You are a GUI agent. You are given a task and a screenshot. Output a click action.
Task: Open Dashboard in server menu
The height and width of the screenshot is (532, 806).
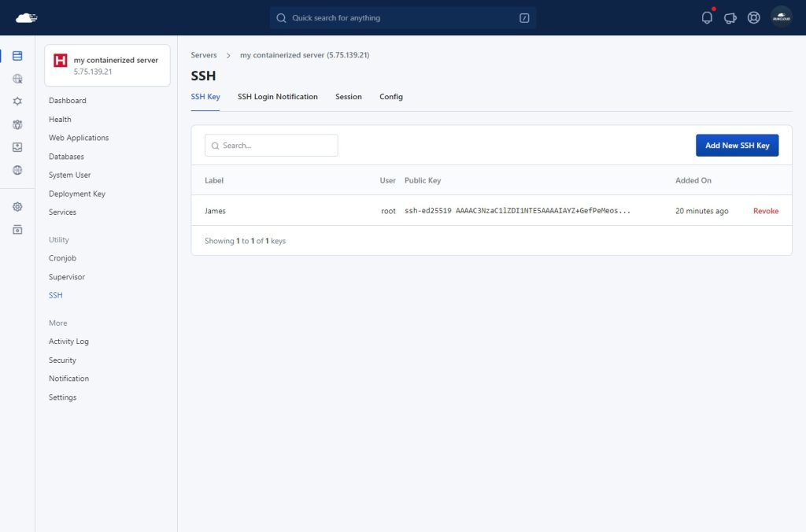[68, 100]
